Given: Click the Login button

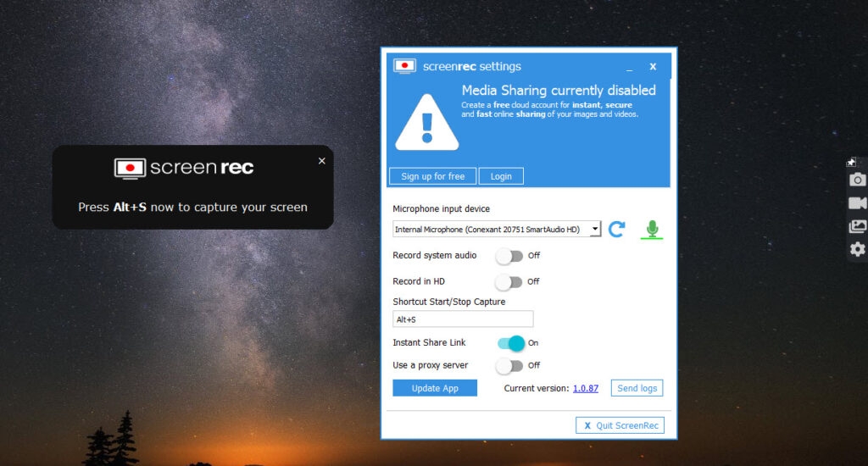Looking at the screenshot, I should 501,176.
